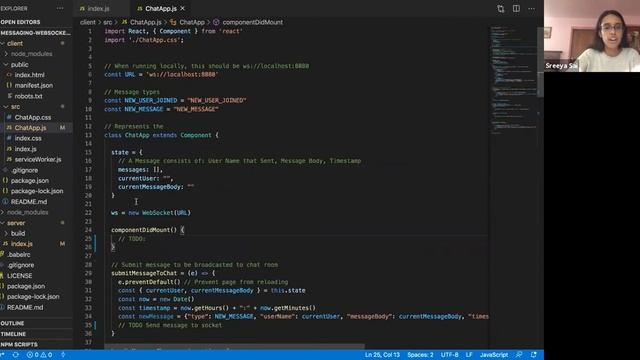Click the editor vertical scrollbar
The width and height of the screenshot is (640, 360).
[540, 61]
